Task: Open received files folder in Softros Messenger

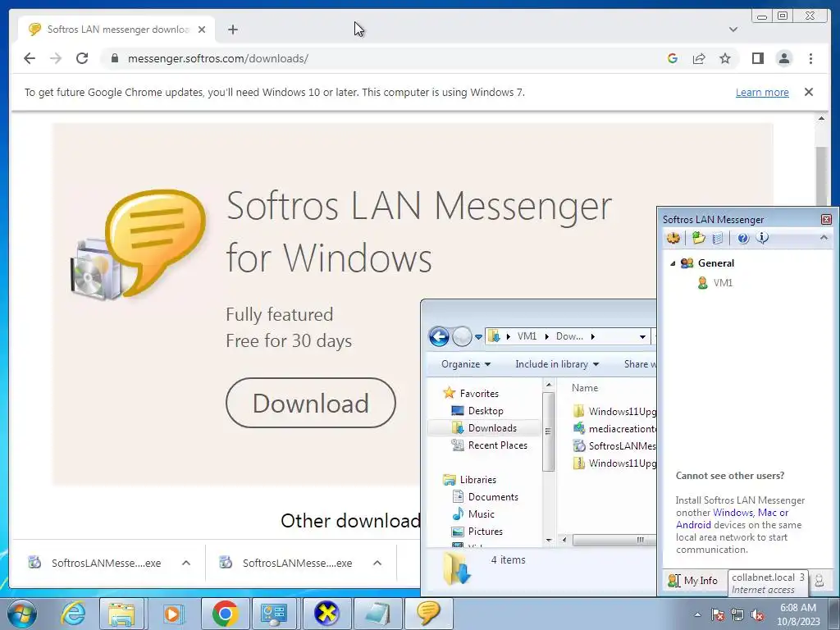Action: pyautogui.click(x=698, y=238)
